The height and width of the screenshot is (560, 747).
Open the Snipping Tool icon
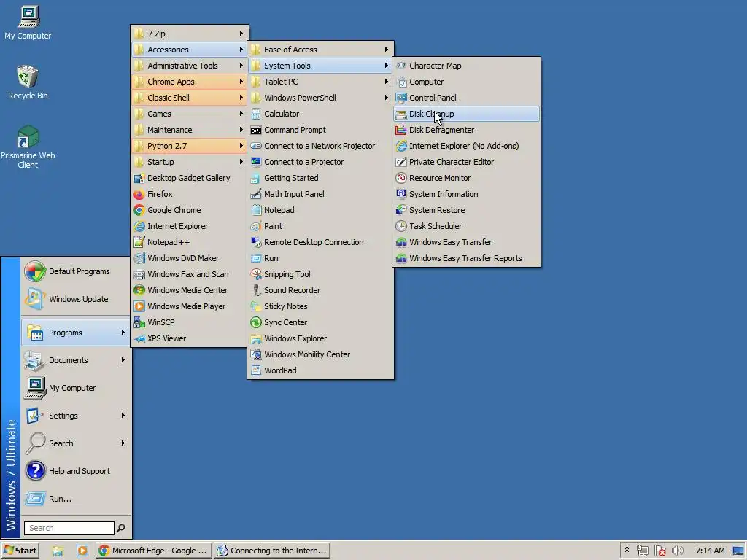(x=256, y=274)
